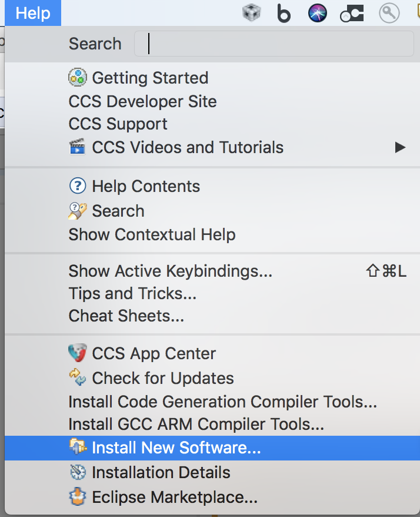
Task: Click the magnifier key icon in menu bar
Action: pos(389,13)
